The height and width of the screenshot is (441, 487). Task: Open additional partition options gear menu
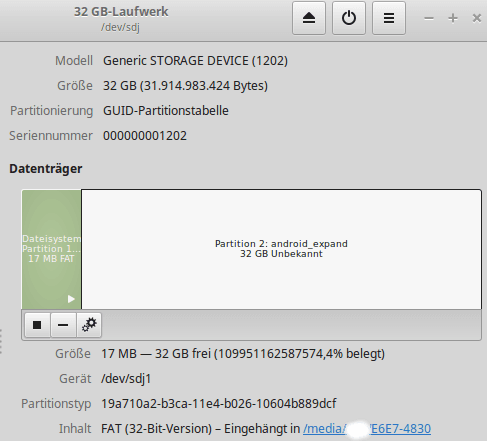[x=89, y=325]
